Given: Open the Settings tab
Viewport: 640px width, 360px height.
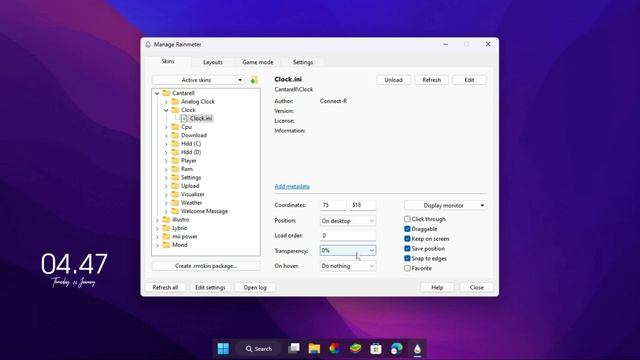Looking at the screenshot, I should [303, 62].
